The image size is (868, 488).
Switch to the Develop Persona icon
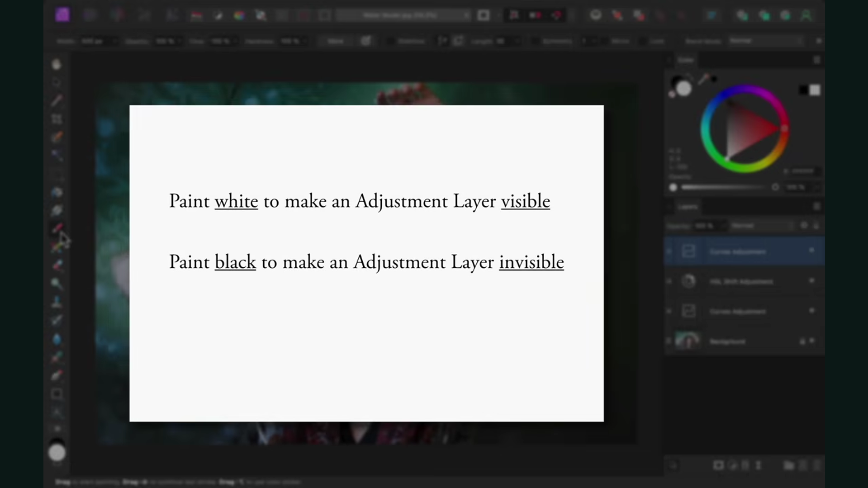(x=117, y=15)
